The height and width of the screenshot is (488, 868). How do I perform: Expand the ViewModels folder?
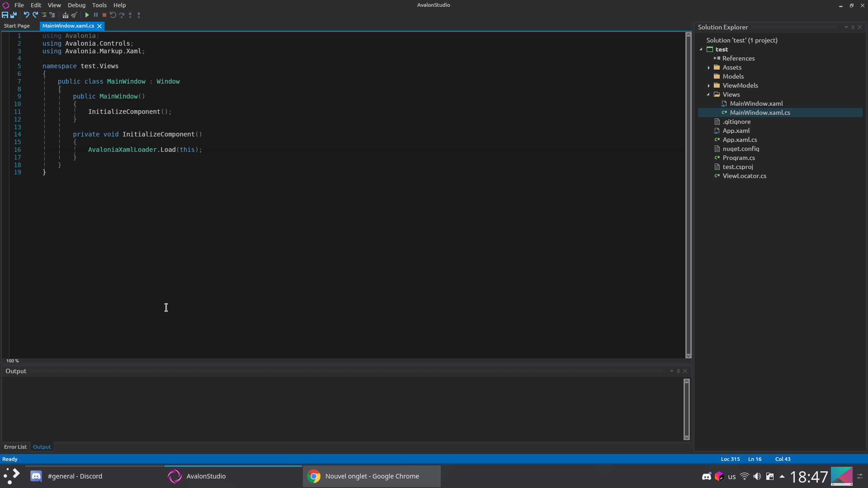(x=708, y=85)
